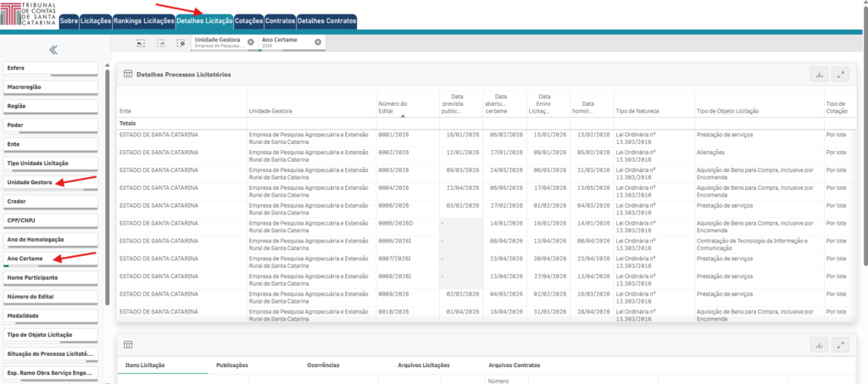Open the Esfera filter pane
This screenshot has height=384, width=868.
click(x=50, y=69)
